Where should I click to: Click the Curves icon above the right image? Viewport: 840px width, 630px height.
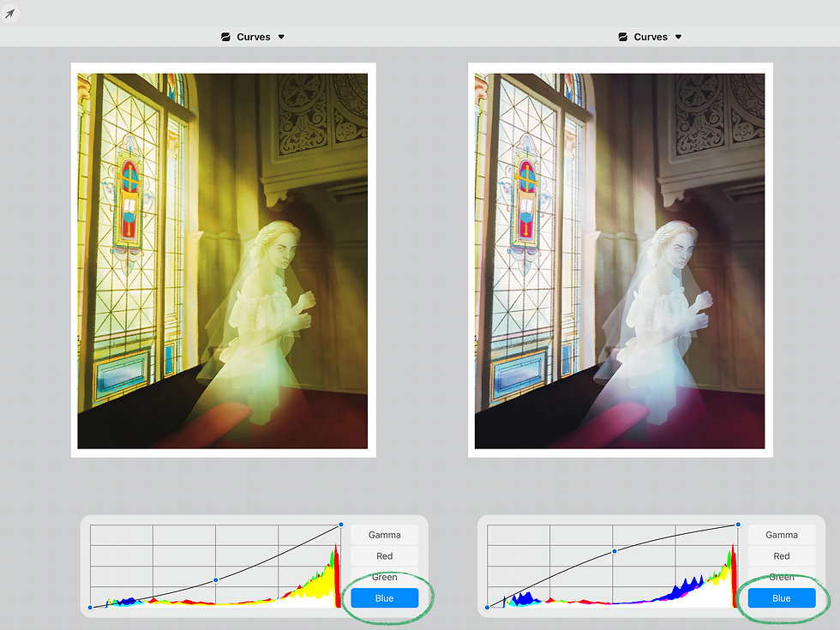(622, 37)
